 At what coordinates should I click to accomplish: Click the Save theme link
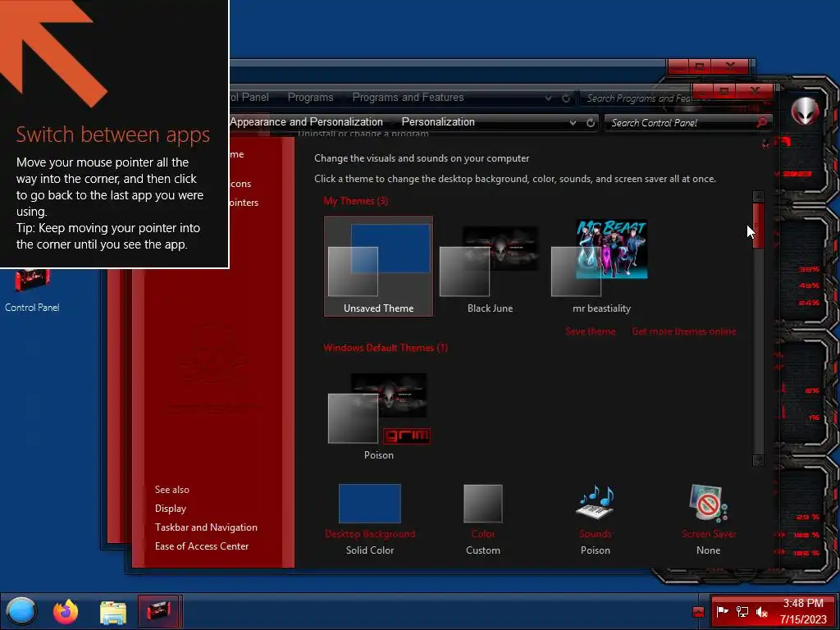click(x=591, y=331)
